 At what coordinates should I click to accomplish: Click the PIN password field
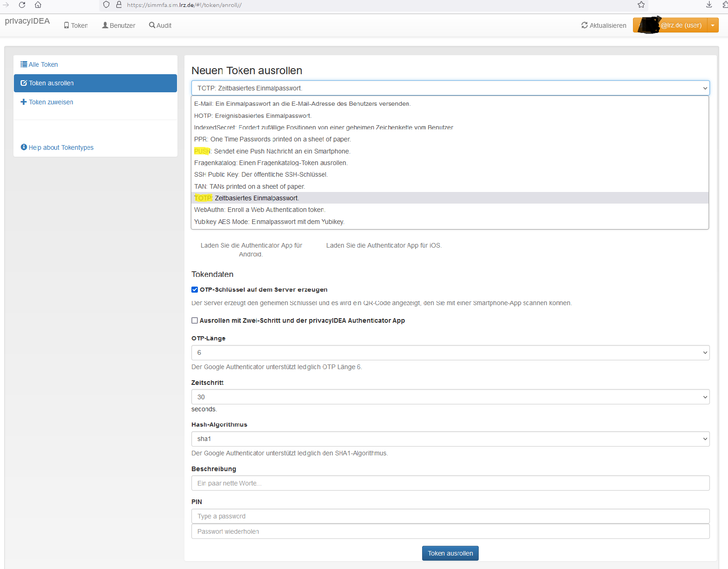[x=450, y=516]
